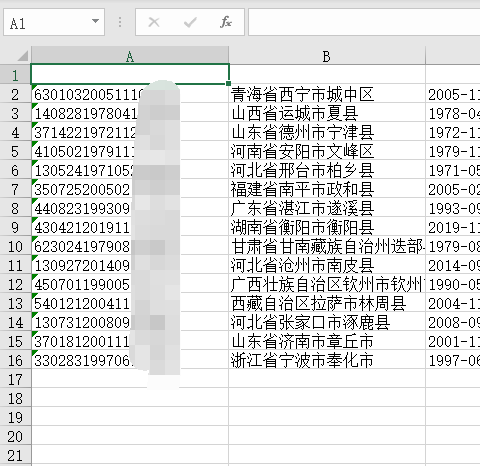Click ID cell starting 140828197804

click(130, 112)
